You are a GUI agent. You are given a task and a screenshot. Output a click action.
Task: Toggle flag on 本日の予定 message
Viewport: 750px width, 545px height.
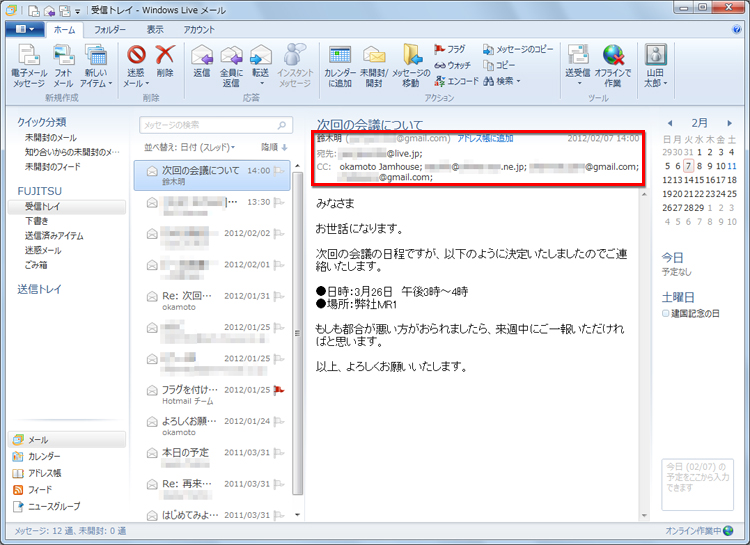(279, 453)
